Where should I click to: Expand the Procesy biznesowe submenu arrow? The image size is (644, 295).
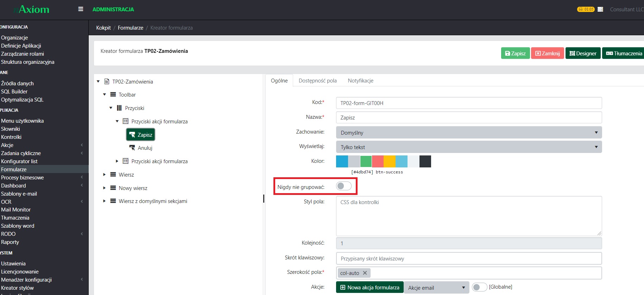tap(82, 177)
